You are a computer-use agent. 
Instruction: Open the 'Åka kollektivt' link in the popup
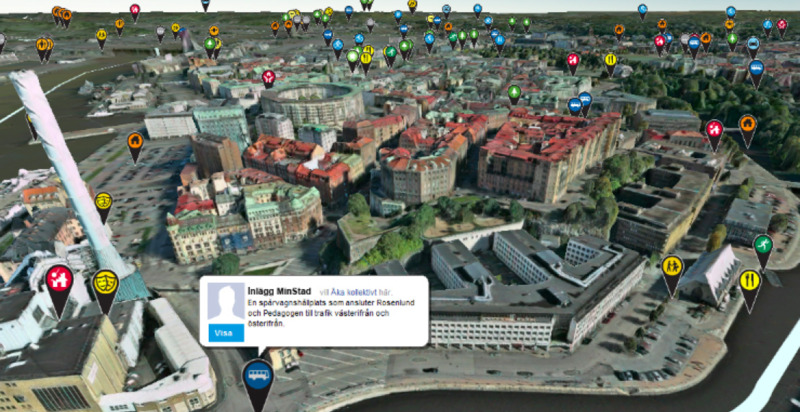(355, 292)
